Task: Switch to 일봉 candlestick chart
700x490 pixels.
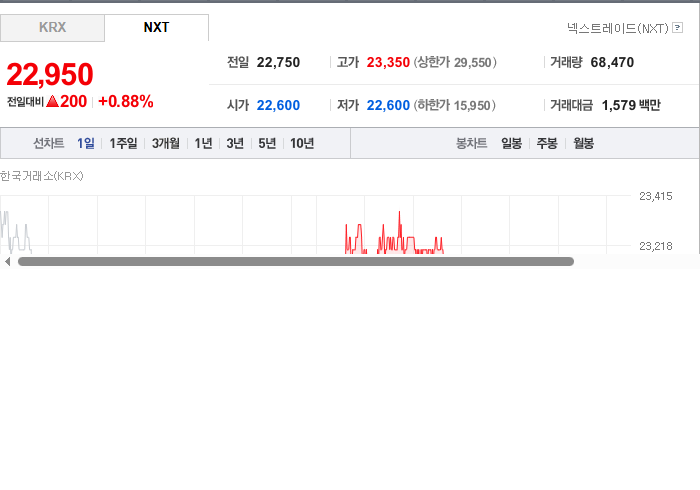Action: 511,143
